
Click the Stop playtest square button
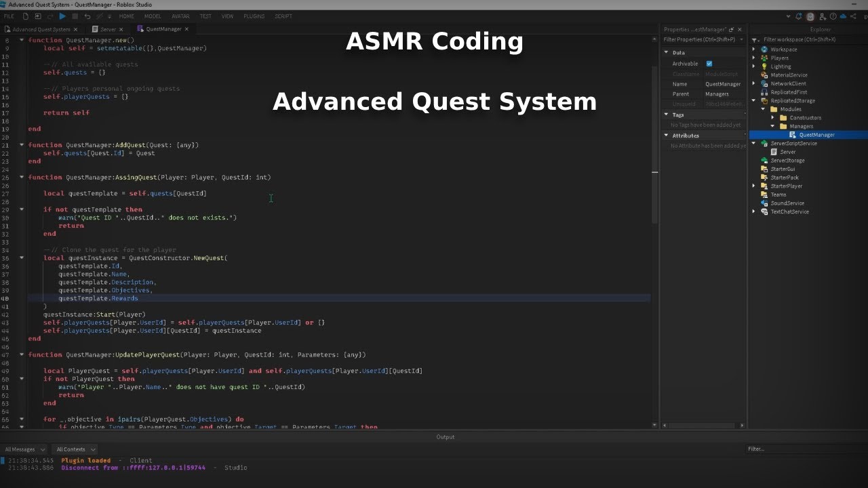75,16
